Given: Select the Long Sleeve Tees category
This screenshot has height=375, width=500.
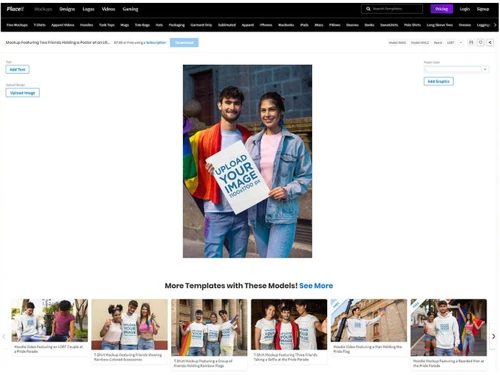Looking at the screenshot, I should click(x=440, y=25).
